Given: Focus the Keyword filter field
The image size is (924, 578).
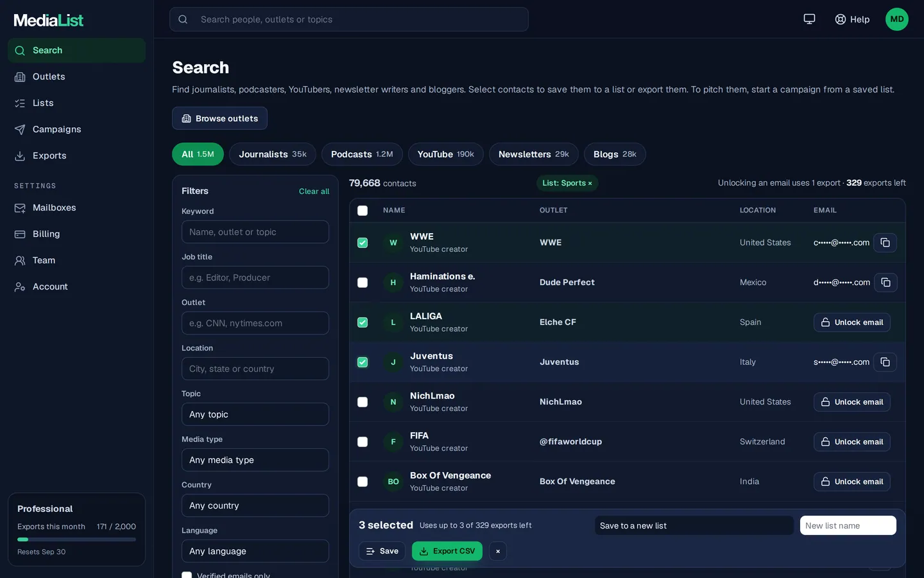Looking at the screenshot, I should point(255,232).
